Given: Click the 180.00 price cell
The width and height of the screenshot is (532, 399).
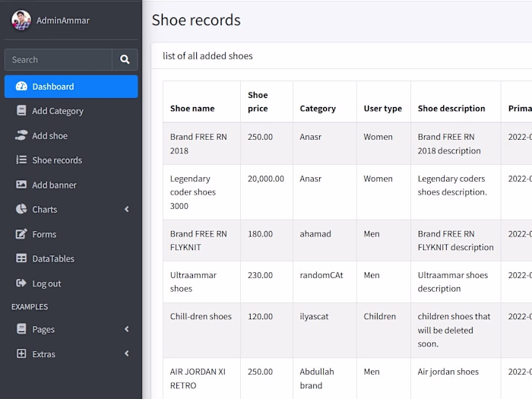Looking at the screenshot, I should click(267, 241).
